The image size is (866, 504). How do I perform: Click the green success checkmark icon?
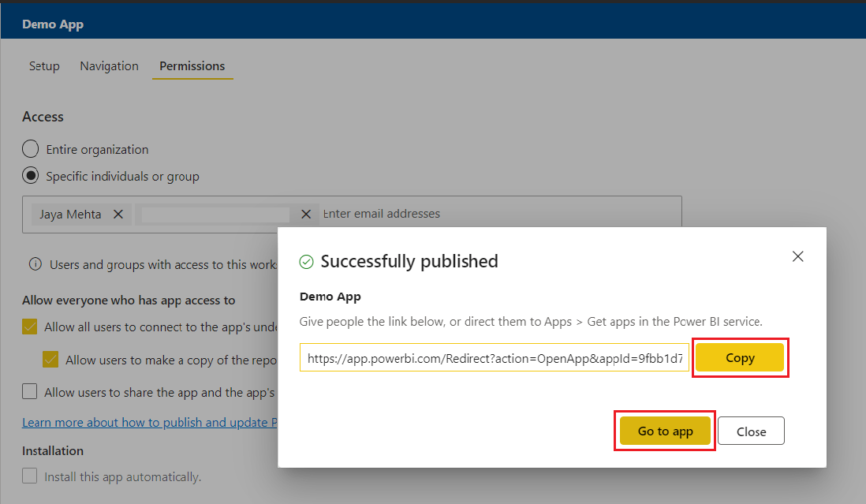[307, 261]
